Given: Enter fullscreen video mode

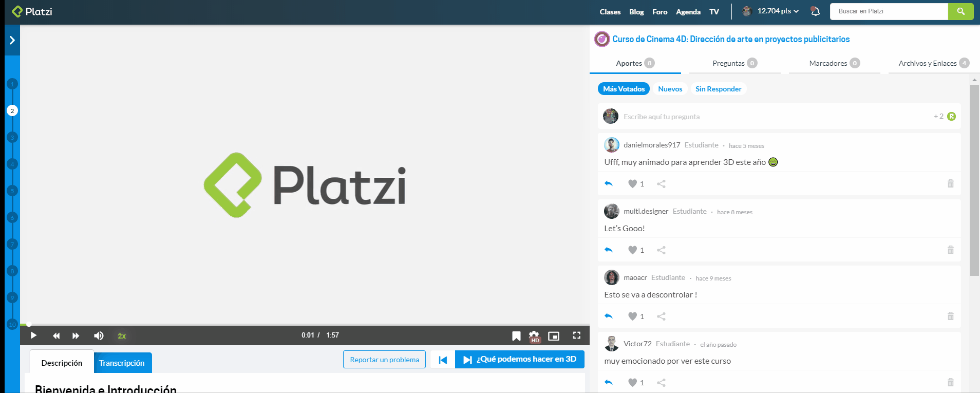Looking at the screenshot, I should 577,335.
